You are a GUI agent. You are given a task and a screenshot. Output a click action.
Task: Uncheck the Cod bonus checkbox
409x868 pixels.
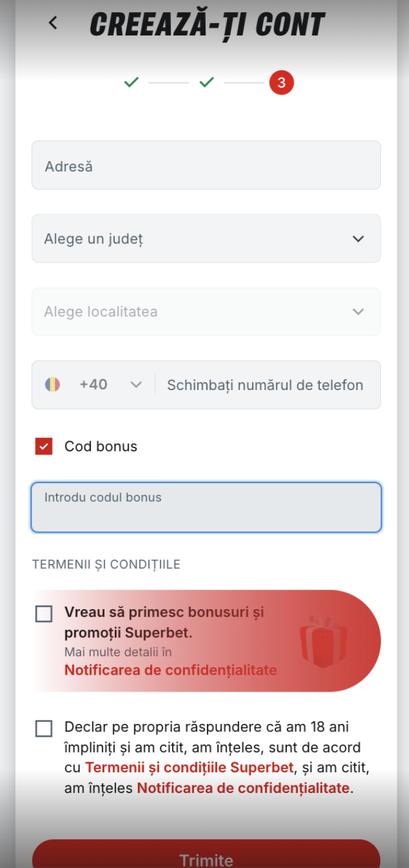44,446
